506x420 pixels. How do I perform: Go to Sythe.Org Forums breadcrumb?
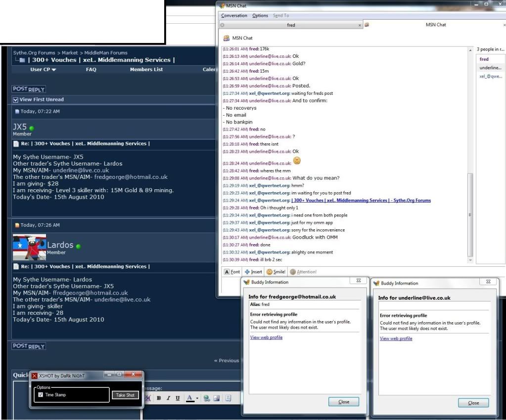click(x=34, y=52)
